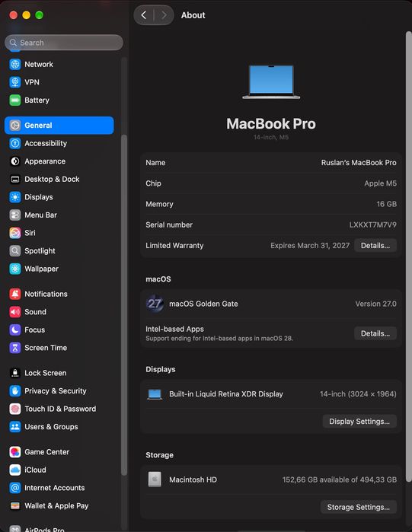Open Desktop & Dock icon
412x532 pixels.
pyautogui.click(x=15, y=179)
